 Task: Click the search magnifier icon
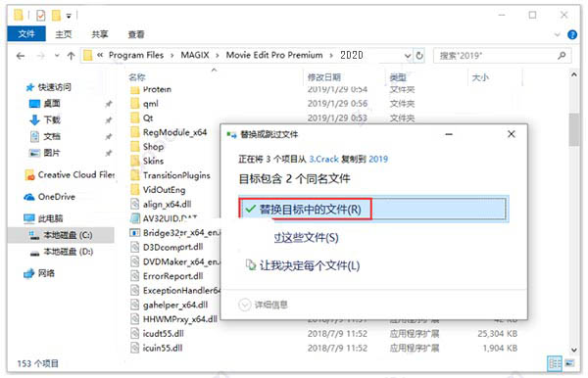point(562,56)
